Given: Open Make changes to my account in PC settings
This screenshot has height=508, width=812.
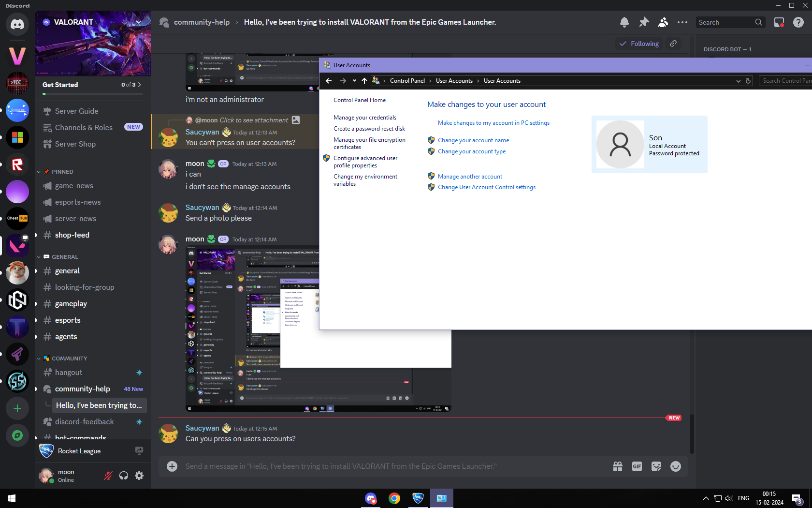Looking at the screenshot, I should 493,123.
